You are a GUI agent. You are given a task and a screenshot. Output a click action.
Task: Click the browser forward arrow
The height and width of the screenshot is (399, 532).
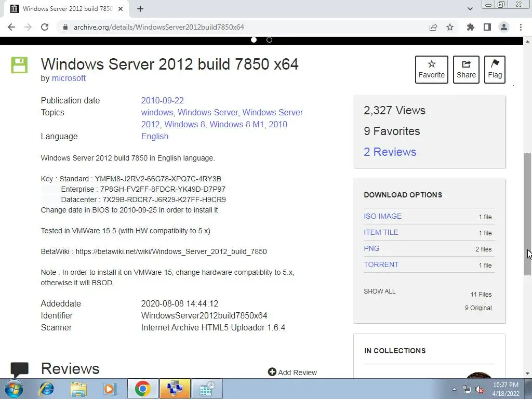pyautogui.click(x=28, y=27)
